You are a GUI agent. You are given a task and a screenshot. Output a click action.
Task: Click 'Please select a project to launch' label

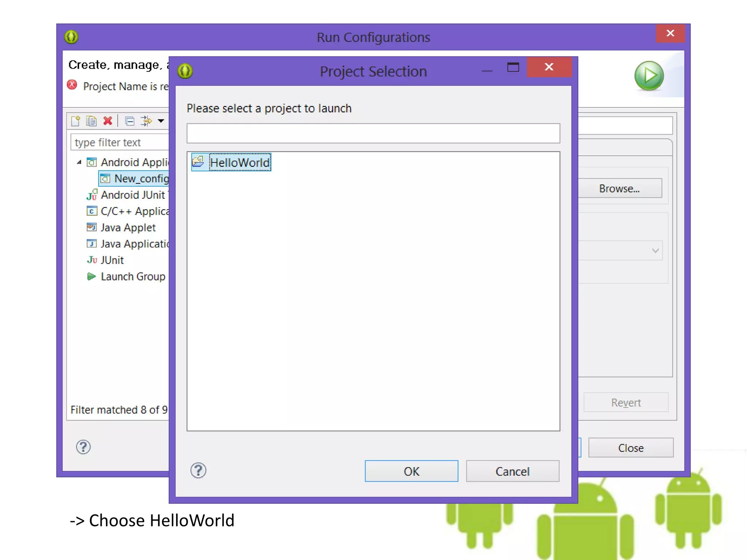pos(269,108)
